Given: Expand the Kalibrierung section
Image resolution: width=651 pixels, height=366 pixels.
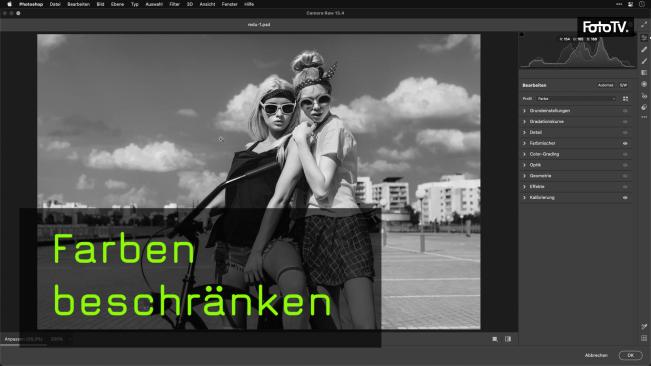Looking at the screenshot, I should tap(524, 198).
